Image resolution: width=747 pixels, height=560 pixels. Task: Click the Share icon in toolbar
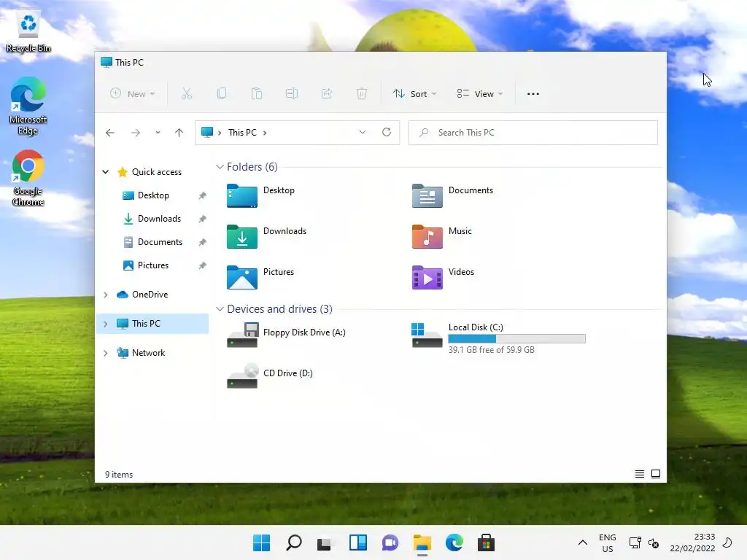pyautogui.click(x=327, y=93)
